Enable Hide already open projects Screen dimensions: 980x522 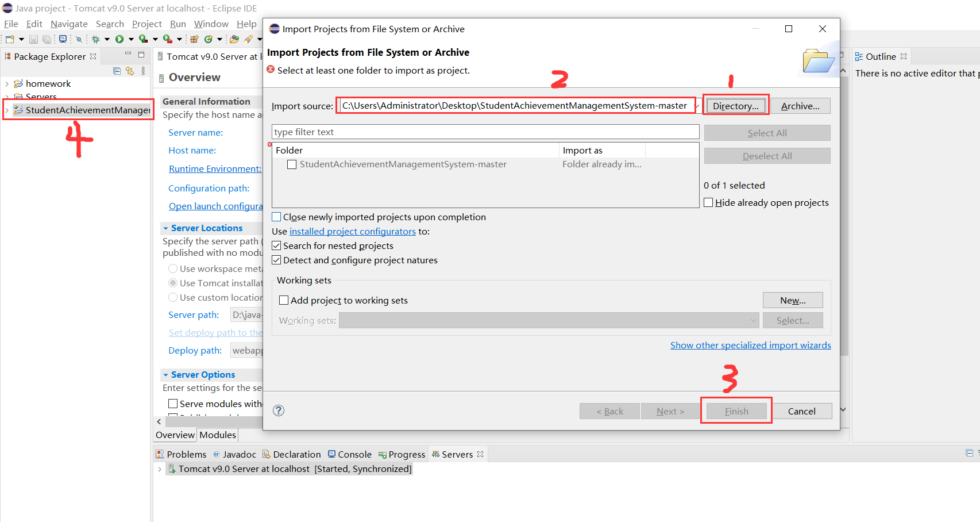point(708,202)
